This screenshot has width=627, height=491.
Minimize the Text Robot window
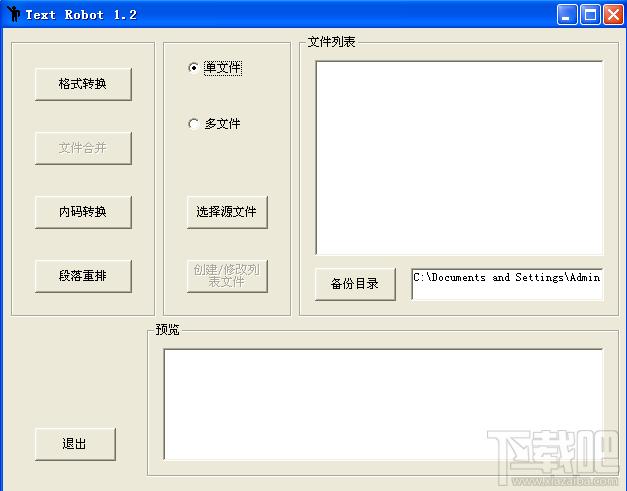click(x=567, y=15)
